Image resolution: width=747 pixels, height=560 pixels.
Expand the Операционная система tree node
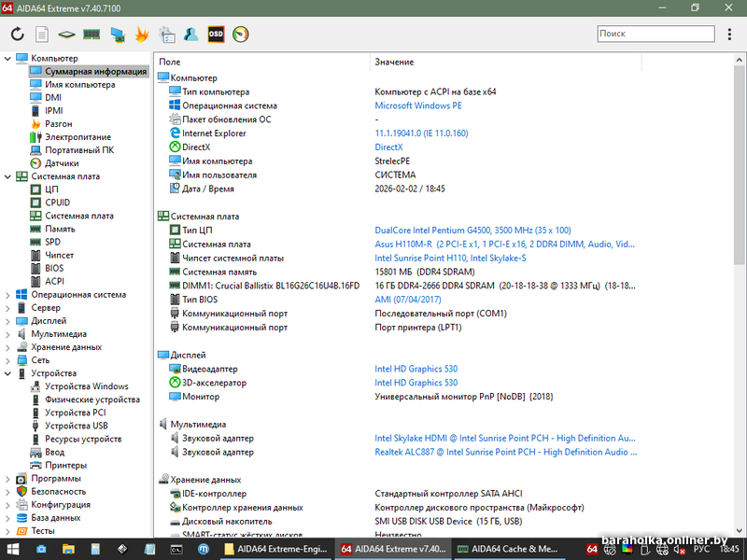[7, 294]
